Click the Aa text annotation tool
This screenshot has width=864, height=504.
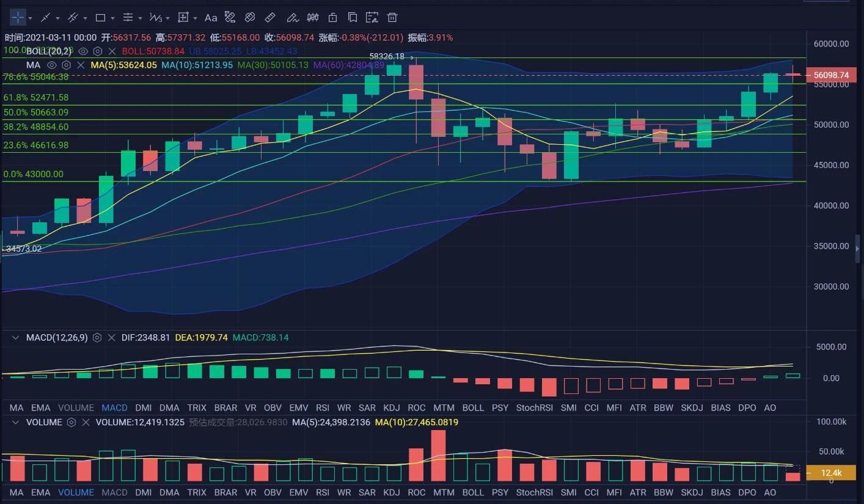[211, 18]
